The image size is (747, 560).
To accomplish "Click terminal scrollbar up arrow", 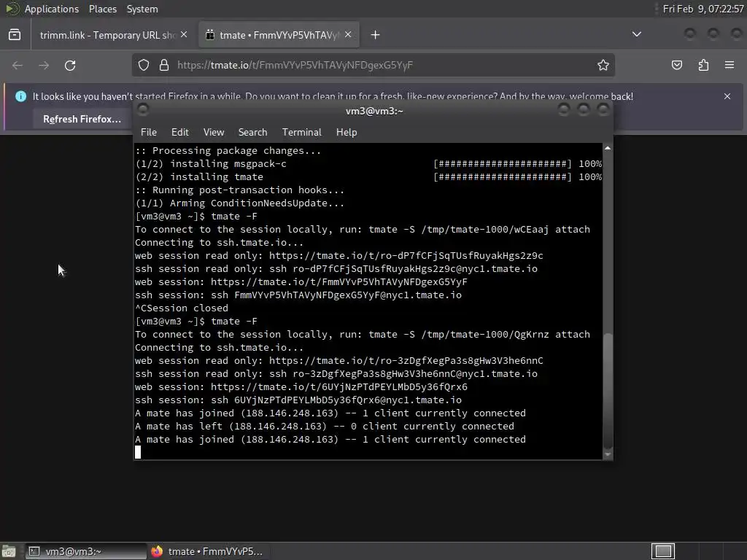I will (608, 148).
